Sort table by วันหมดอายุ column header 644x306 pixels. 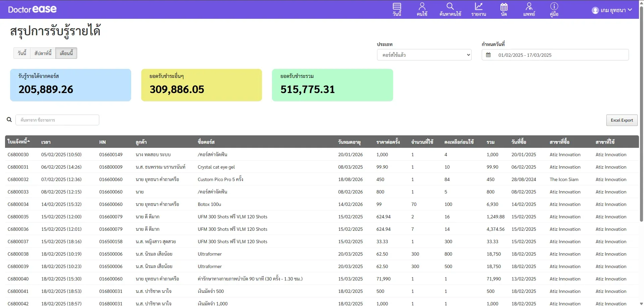(x=349, y=142)
